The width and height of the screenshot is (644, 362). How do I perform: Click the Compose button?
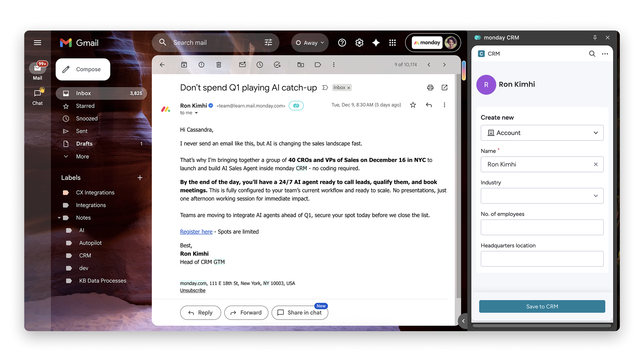83,69
